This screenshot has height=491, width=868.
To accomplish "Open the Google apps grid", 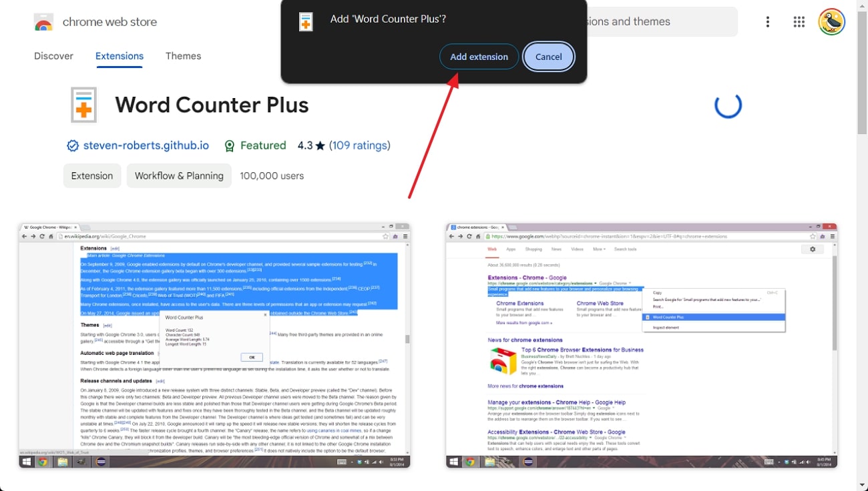I will 799,22.
